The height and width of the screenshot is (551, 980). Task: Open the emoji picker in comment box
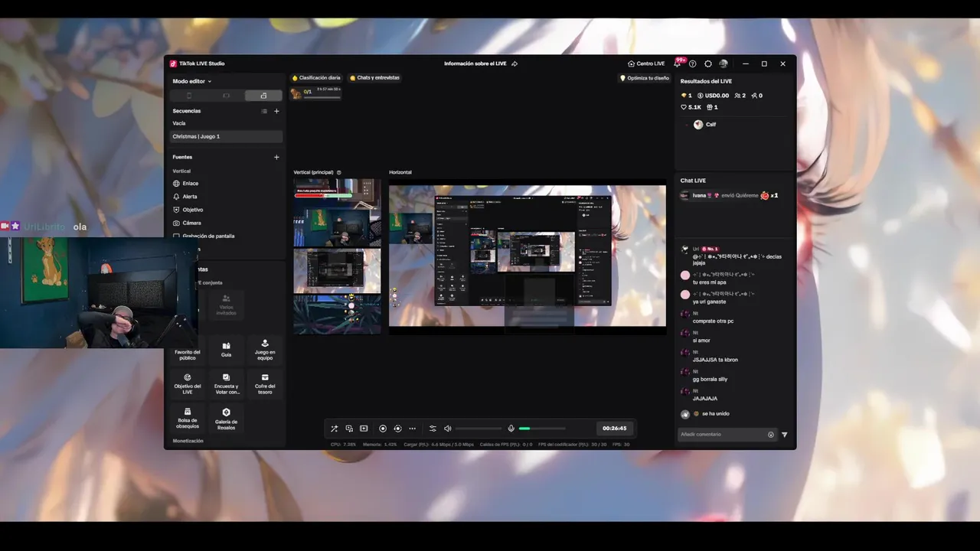(771, 435)
